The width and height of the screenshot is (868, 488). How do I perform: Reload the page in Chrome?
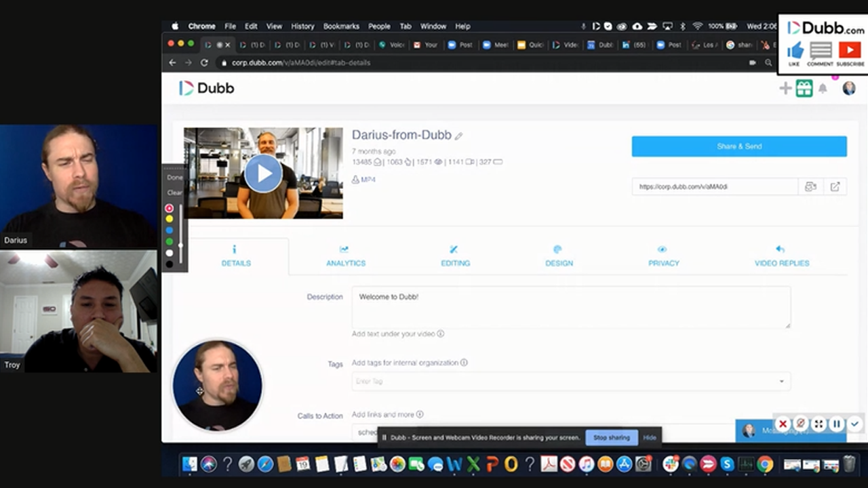tap(204, 62)
